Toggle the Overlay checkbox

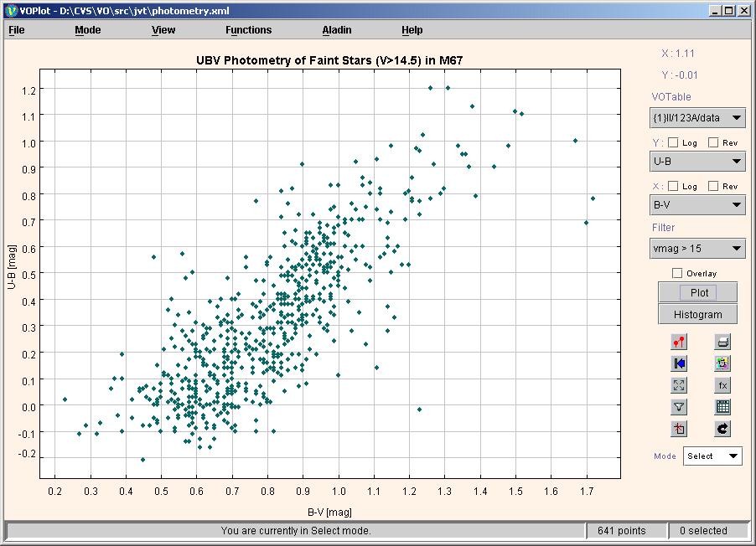[677, 273]
